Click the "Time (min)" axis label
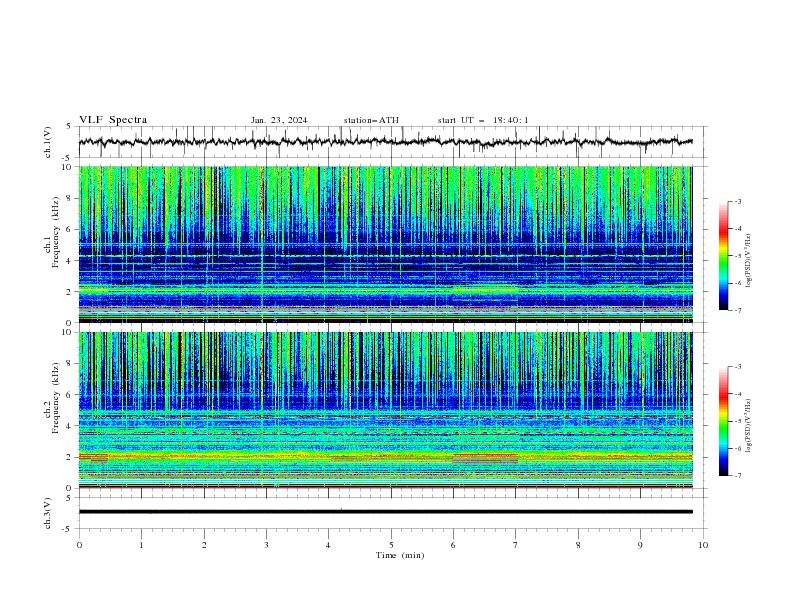 (400, 555)
